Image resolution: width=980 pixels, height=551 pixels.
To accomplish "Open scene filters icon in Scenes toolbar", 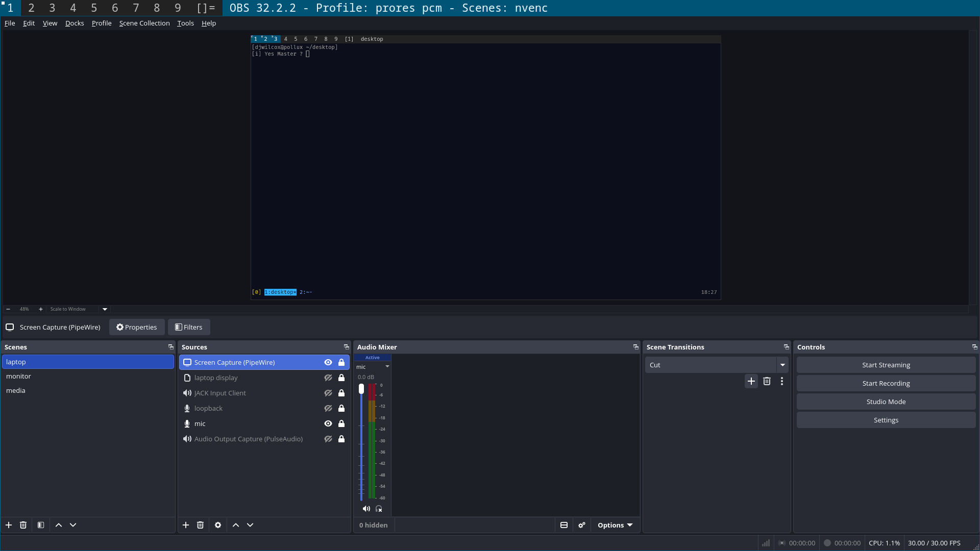I will click(41, 525).
